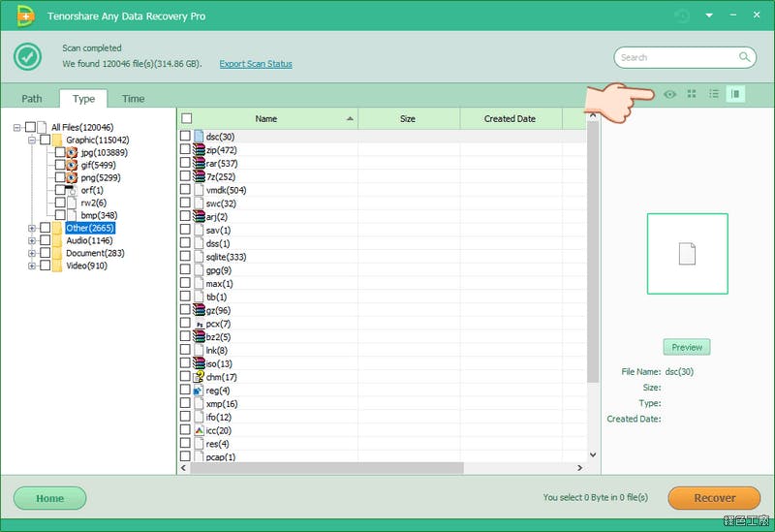Check the All Files(120046) checkbox
Screen dimensions: 775x532
point(30,127)
